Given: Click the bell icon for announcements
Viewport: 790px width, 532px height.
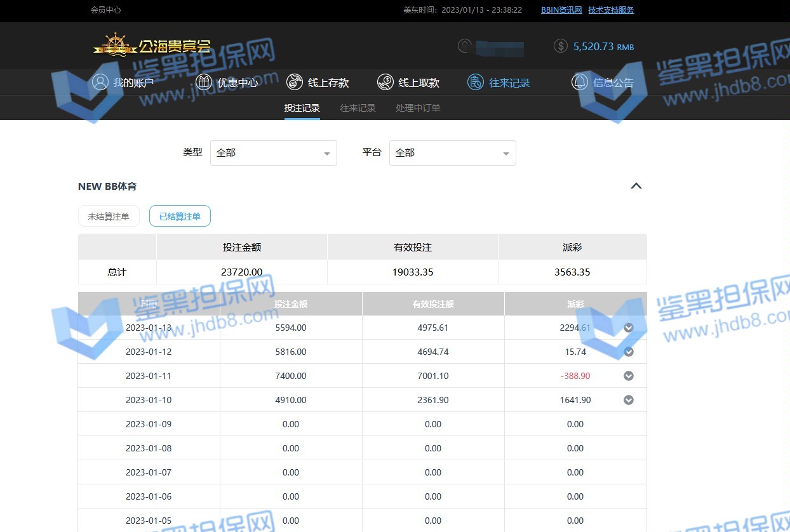Looking at the screenshot, I should tap(579, 82).
